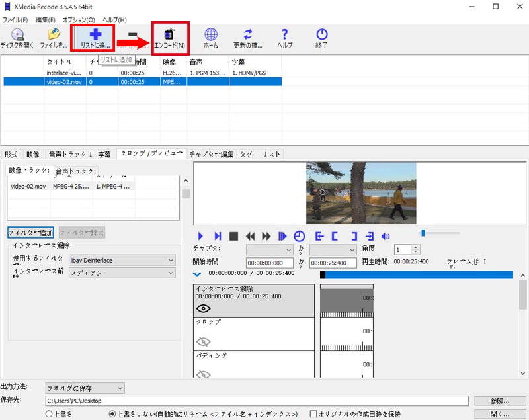The height and width of the screenshot is (420, 529).
Task: Adjust the volume slider handle
Action: coord(423,233)
